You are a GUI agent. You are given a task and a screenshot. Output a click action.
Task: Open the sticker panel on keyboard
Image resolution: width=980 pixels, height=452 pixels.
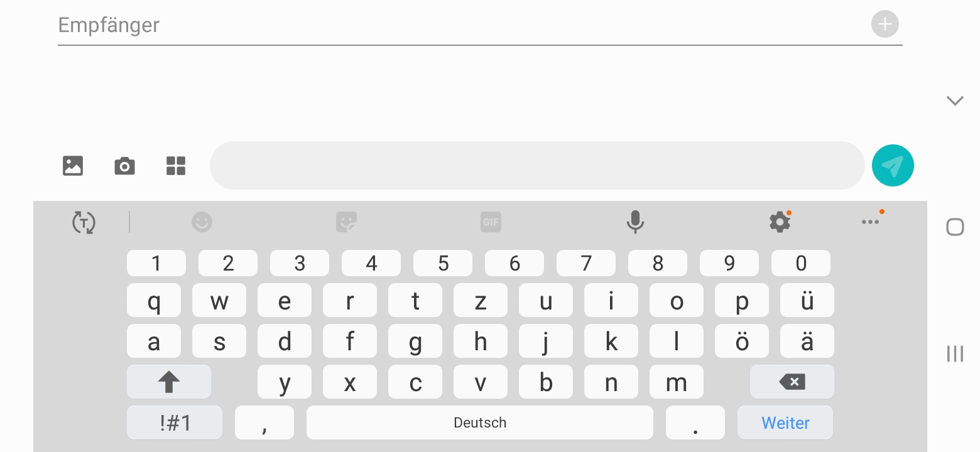coord(346,222)
